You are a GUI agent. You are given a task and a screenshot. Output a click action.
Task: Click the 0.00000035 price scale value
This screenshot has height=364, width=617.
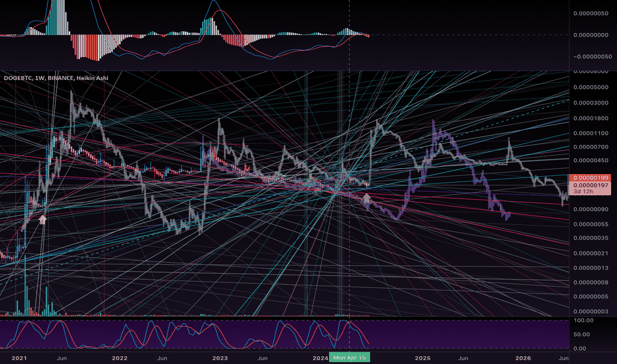pos(591,238)
